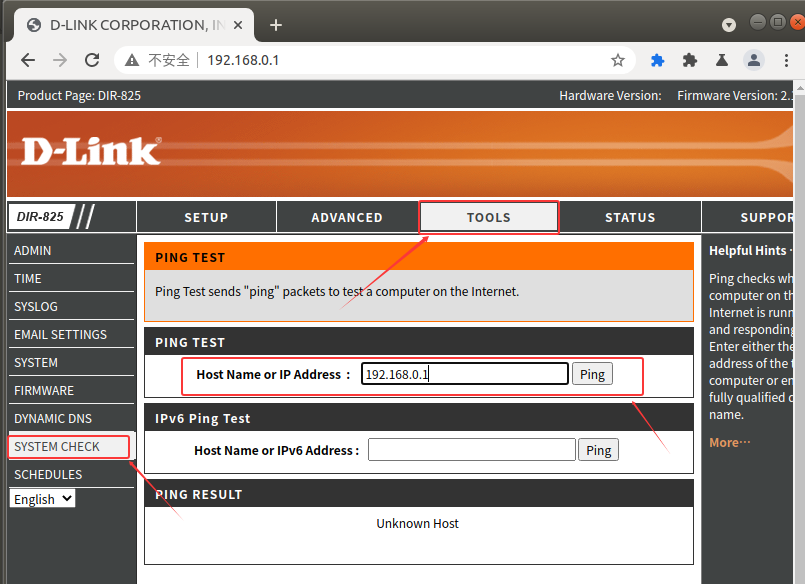Open SYSTEM in the sidebar
Viewport: 805px width, 584px height.
(x=71, y=362)
